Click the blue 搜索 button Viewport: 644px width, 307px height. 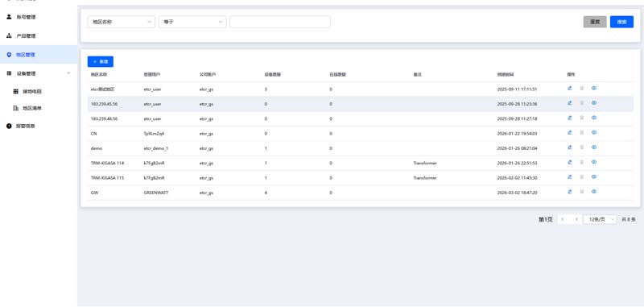621,22
